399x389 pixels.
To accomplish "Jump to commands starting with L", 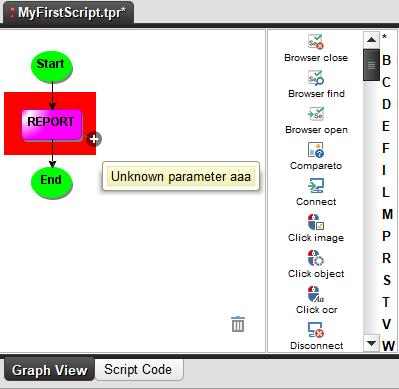I will coord(386,192).
